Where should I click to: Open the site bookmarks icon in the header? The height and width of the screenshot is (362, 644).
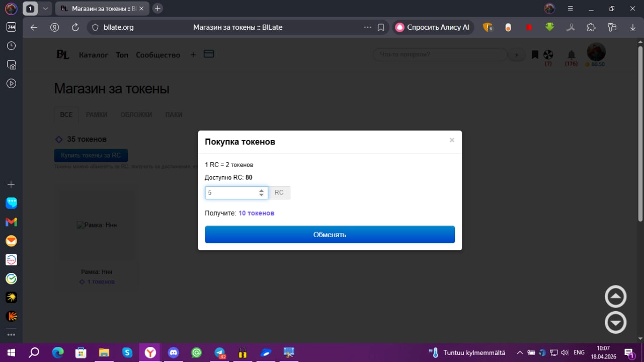pyautogui.click(x=535, y=54)
